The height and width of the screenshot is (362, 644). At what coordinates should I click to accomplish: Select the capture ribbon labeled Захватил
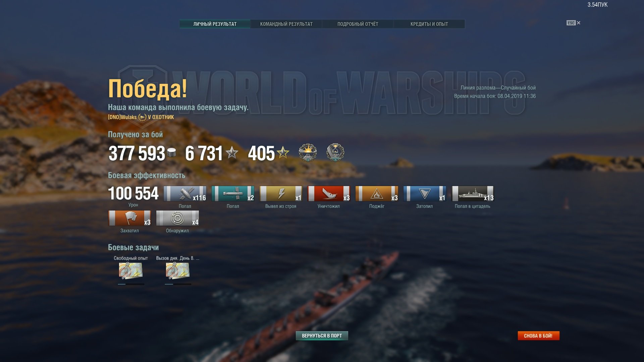(129, 218)
